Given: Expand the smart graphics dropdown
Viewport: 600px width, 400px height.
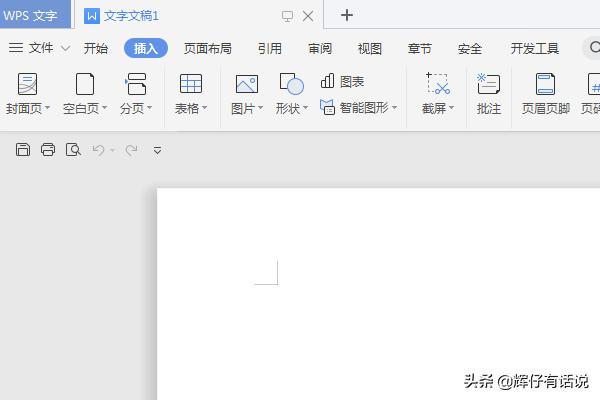Looking at the screenshot, I should tap(394, 108).
